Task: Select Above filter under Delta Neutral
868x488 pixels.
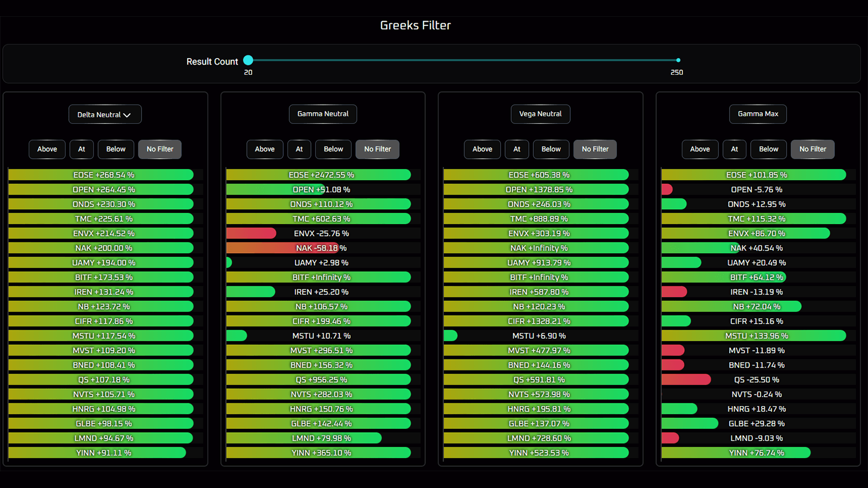Action: point(47,149)
